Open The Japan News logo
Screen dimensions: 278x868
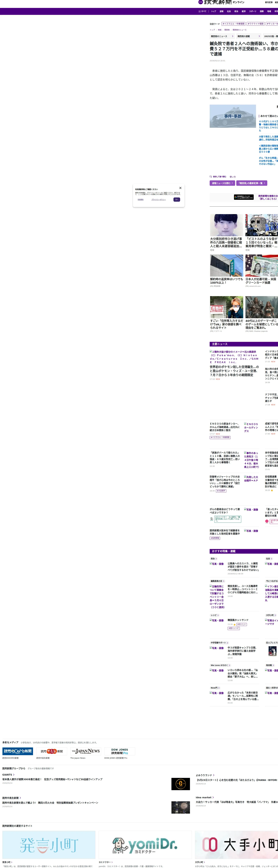(x=86, y=751)
